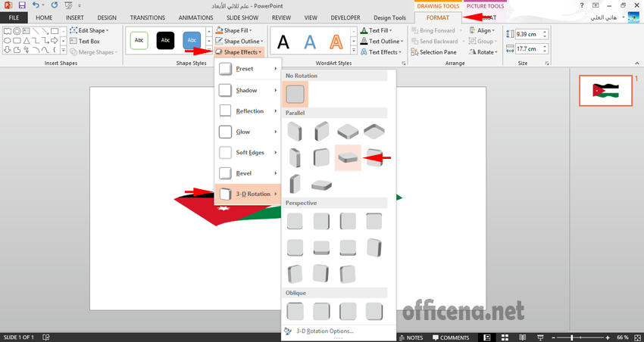Choose the orange outlined A WordArt style
644x342 pixels.
click(x=336, y=42)
